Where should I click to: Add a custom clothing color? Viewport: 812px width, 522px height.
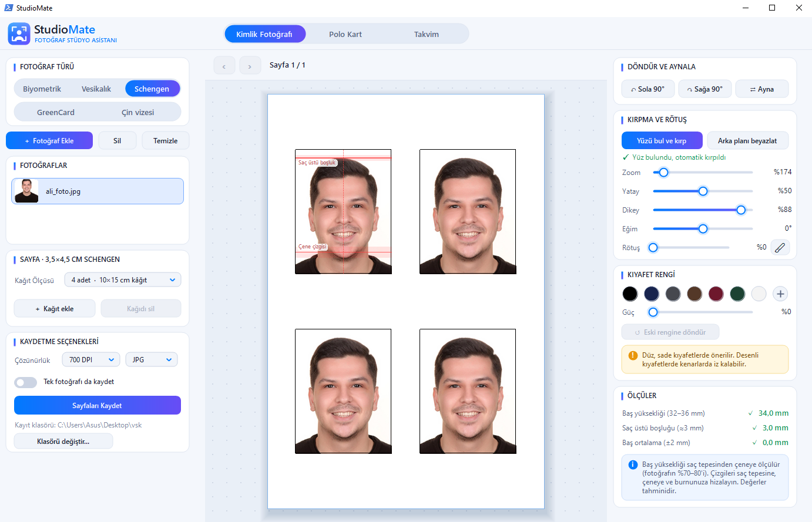(x=780, y=294)
